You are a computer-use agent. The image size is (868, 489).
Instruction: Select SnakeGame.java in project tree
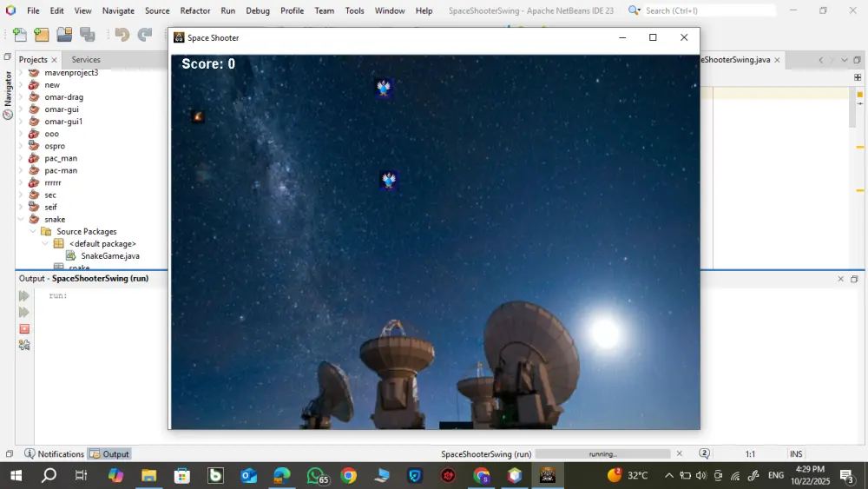pyautogui.click(x=109, y=256)
